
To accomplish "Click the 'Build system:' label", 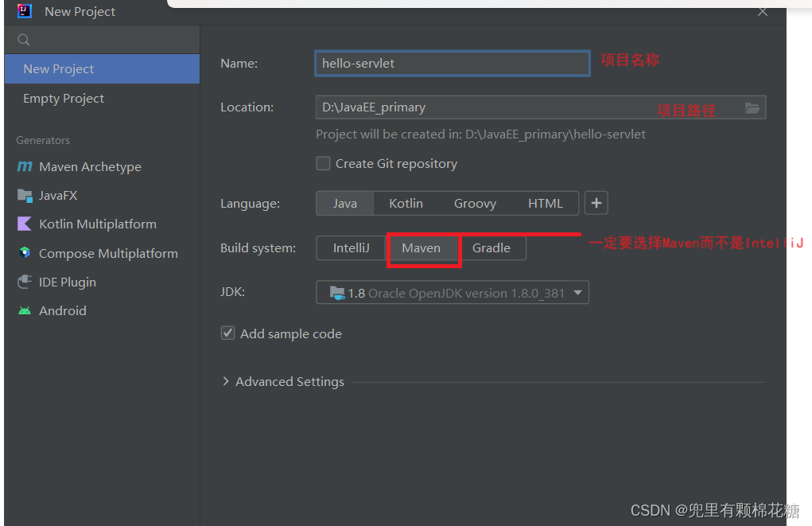I will tap(258, 248).
